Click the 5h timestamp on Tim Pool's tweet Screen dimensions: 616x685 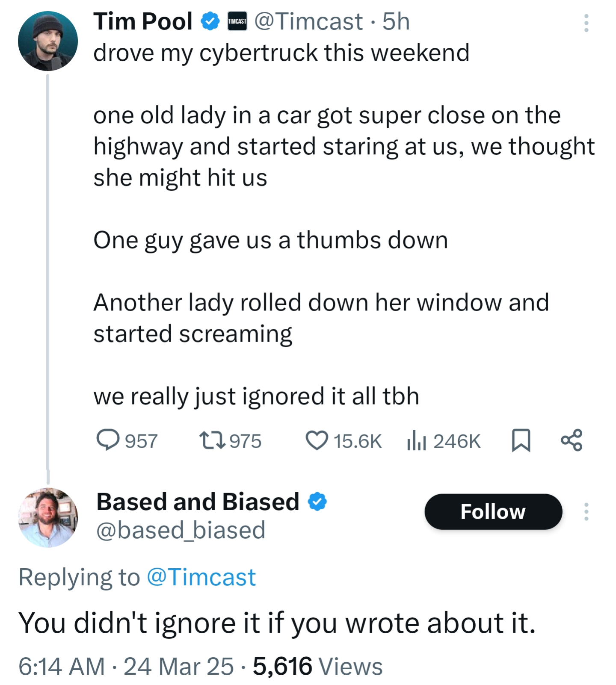pyautogui.click(x=396, y=21)
